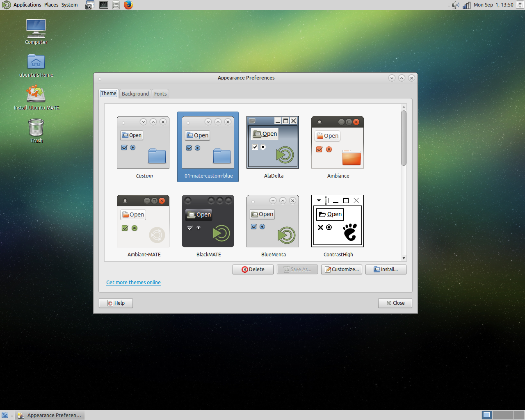Click the clock showing Mon Sep 1, 13:50
Image resolution: width=525 pixels, height=420 pixels.
pos(493,5)
